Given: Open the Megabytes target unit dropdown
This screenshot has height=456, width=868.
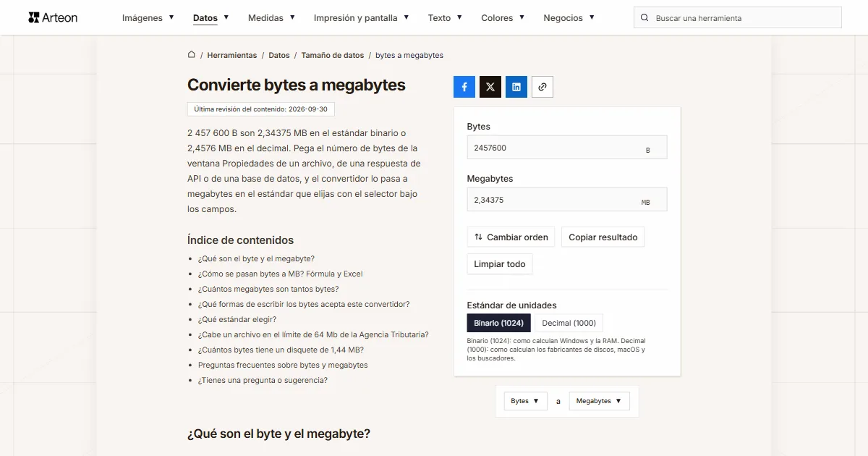Looking at the screenshot, I should coord(600,401).
